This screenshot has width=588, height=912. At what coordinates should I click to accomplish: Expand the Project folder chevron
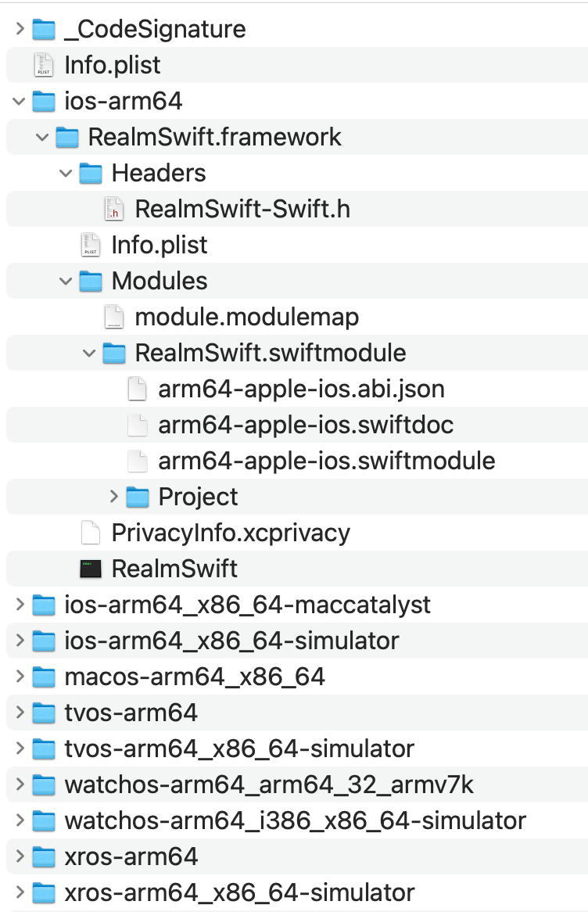[x=114, y=497]
